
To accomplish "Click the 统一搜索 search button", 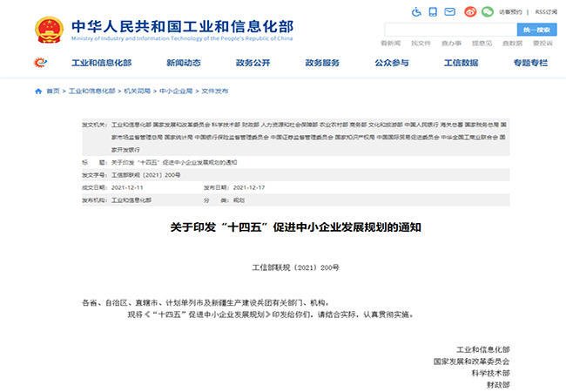I will point(536,30).
